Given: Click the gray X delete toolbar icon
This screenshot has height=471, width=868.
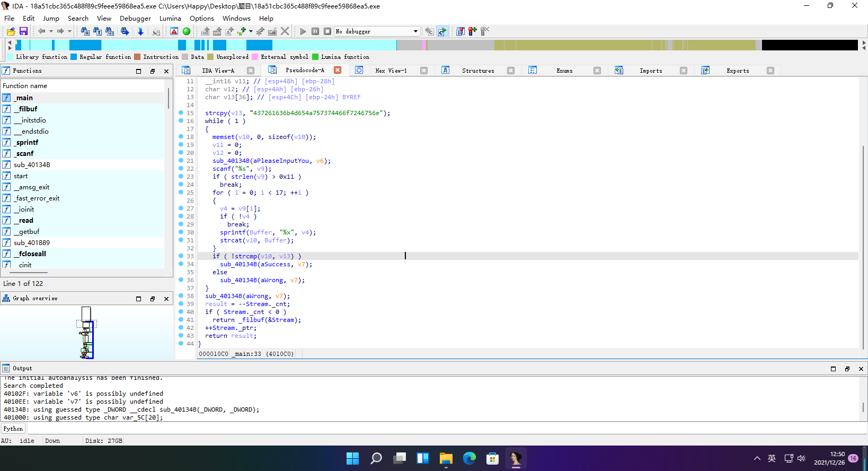Looking at the screenshot, I should pyautogui.click(x=285, y=31).
